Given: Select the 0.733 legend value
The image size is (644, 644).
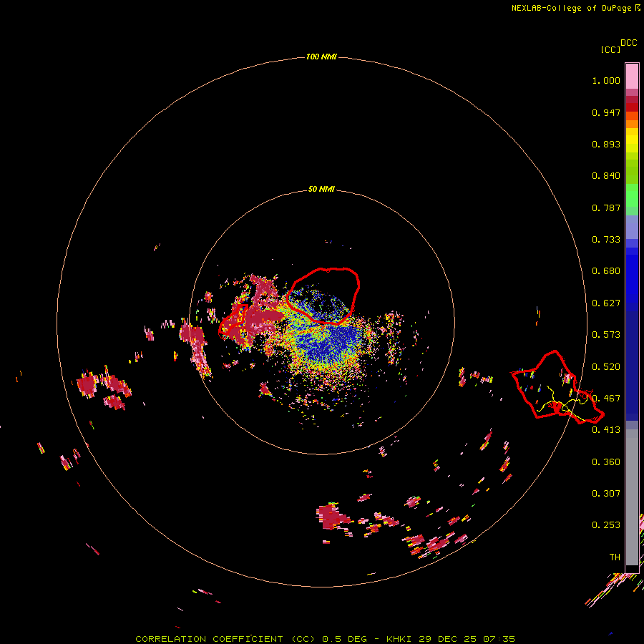Looking at the screenshot, I should pos(606,240).
